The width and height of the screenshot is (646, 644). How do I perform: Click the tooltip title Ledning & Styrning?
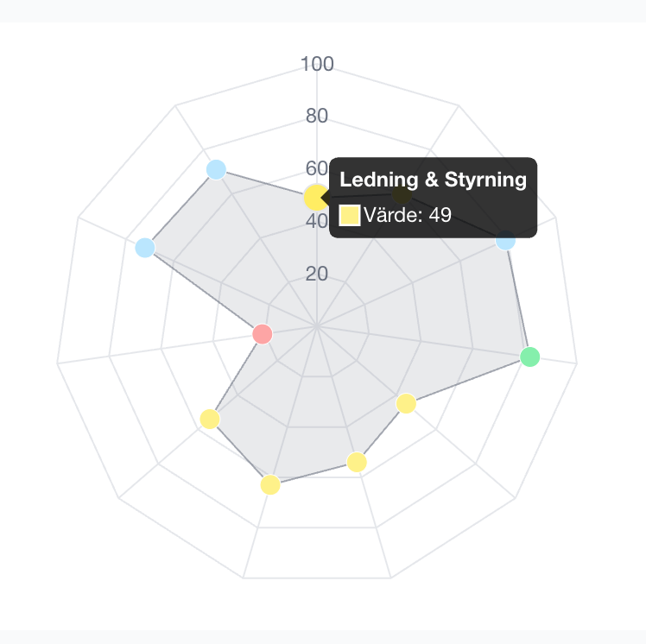pyautogui.click(x=433, y=180)
